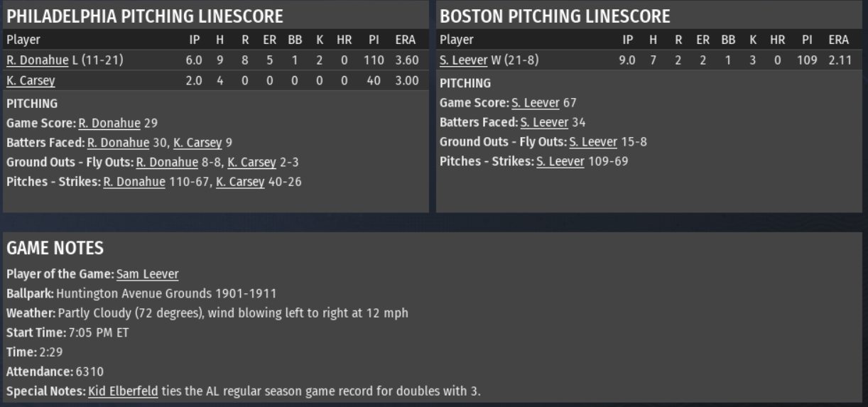
Task: Open S. Leever in Boston linescore row
Action: pyautogui.click(x=464, y=60)
